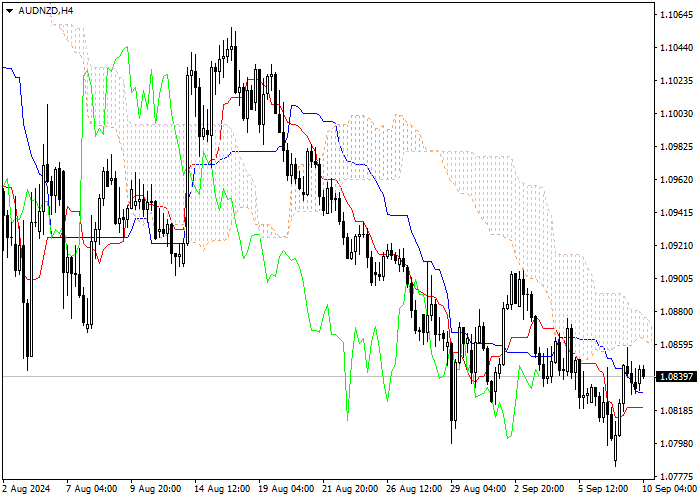Click the 1.09210 price scale label
Screen dimensions: 700x500
[677, 246]
